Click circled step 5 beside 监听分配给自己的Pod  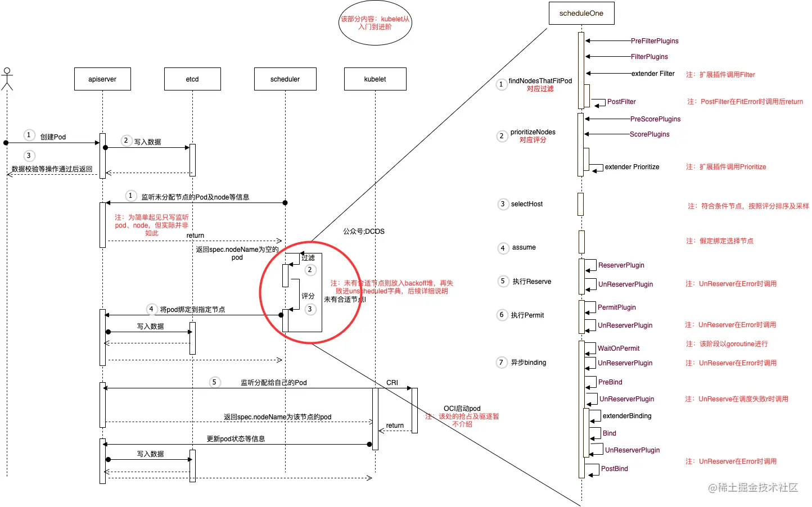pyautogui.click(x=214, y=382)
